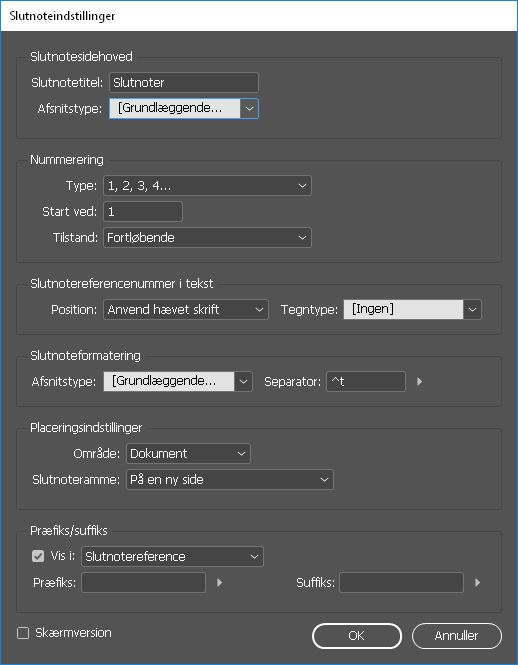Open the Slutnoteramme På en ny side dropdown

click(230, 480)
